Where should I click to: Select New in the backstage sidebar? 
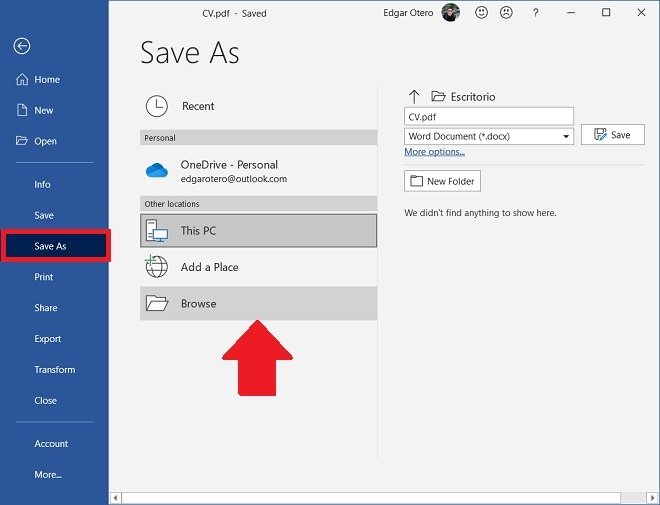[35, 110]
